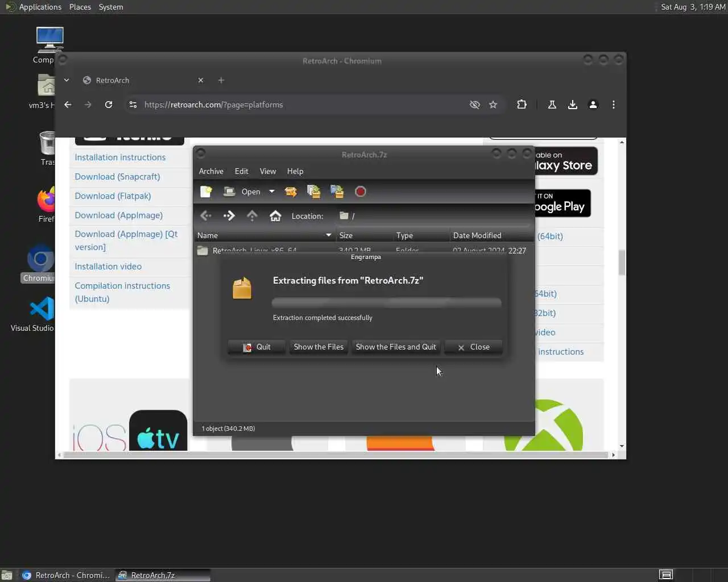Open Download (AppImage) link
This screenshot has width=728, height=582.
point(118,215)
